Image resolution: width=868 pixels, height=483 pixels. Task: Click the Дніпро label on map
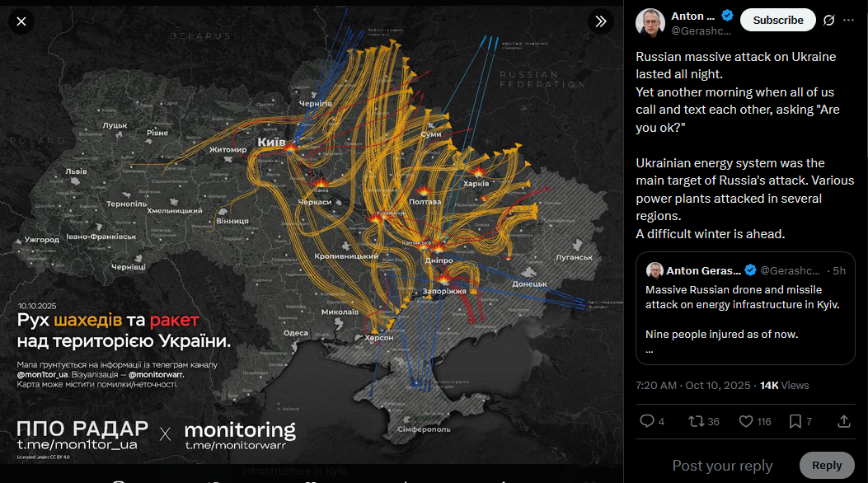tap(439, 260)
